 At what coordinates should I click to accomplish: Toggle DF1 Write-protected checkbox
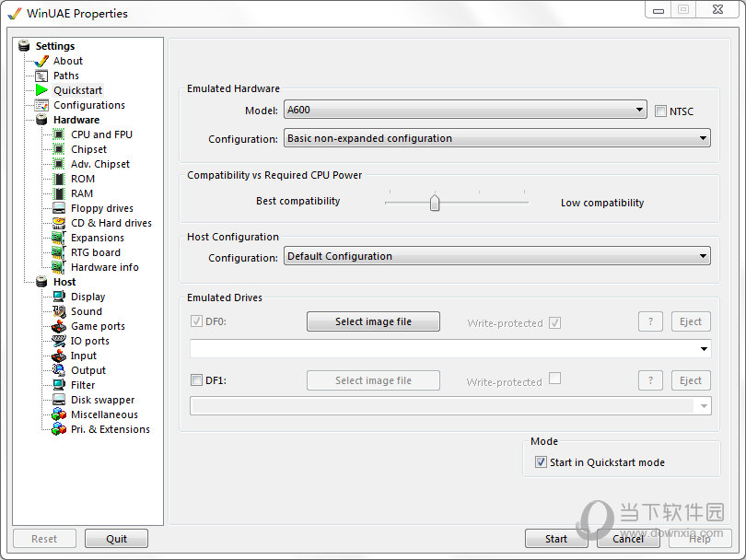tap(554, 379)
